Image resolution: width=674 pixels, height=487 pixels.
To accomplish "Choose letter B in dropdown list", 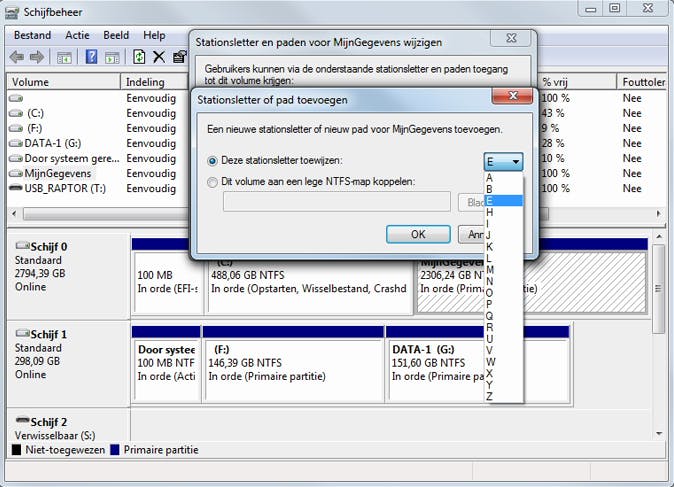I will [503, 189].
